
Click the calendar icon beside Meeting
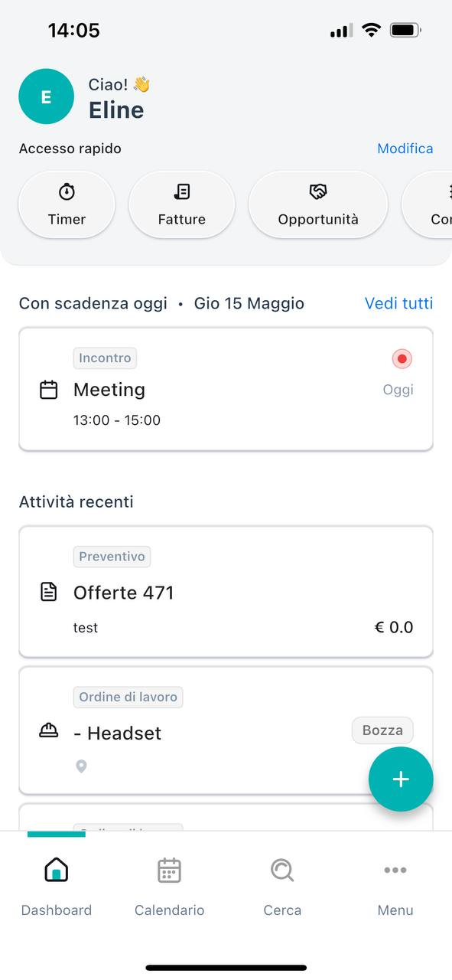[49, 390]
